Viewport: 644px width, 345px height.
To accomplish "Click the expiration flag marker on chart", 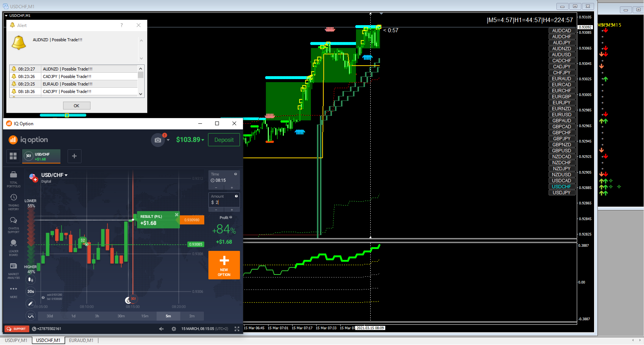I will 133,299.
